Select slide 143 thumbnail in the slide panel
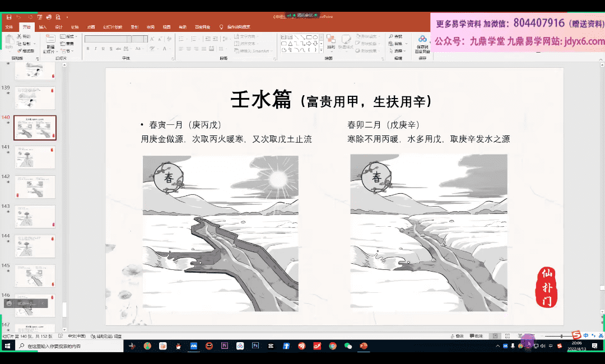 (x=35, y=216)
